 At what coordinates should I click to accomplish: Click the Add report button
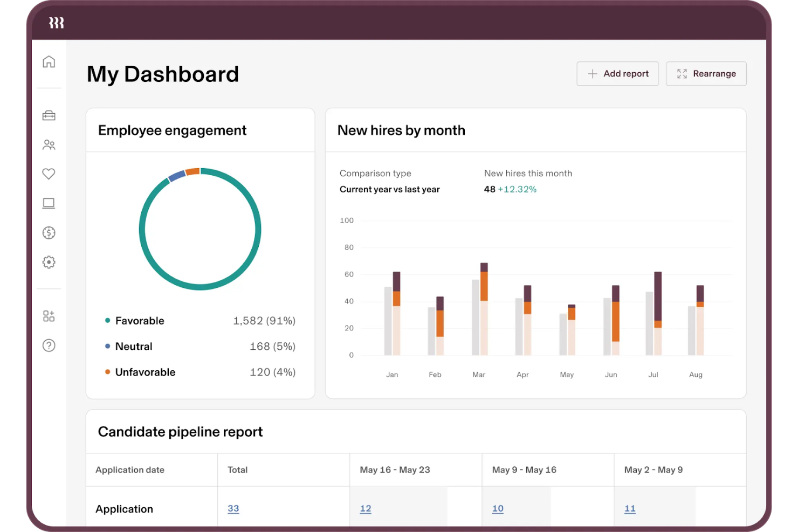(x=617, y=73)
